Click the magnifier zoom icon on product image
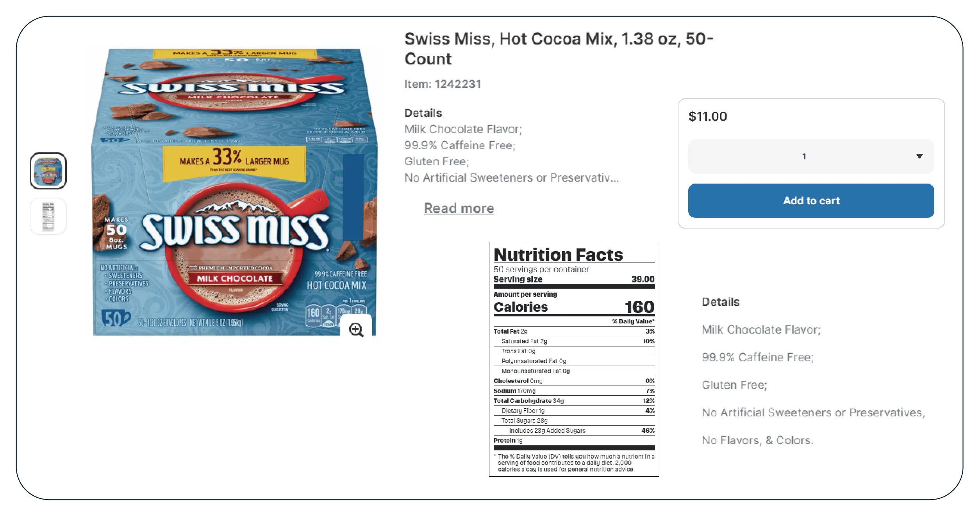 coord(356,329)
